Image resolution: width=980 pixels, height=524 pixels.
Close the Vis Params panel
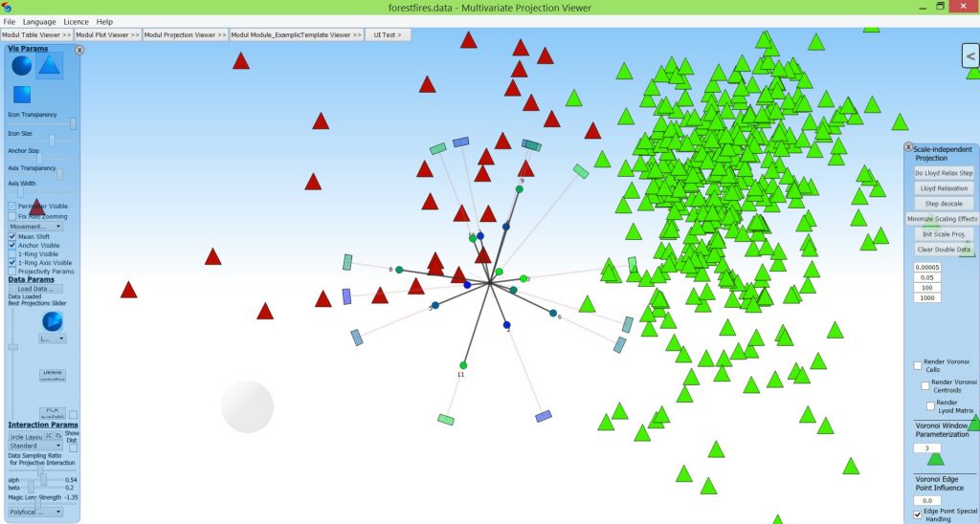tap(79, 50)
